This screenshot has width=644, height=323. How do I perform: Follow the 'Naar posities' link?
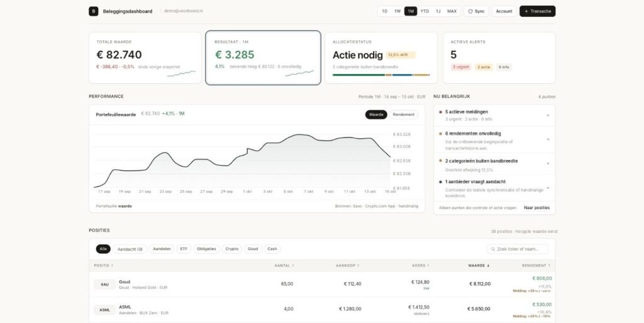point(537,208)
